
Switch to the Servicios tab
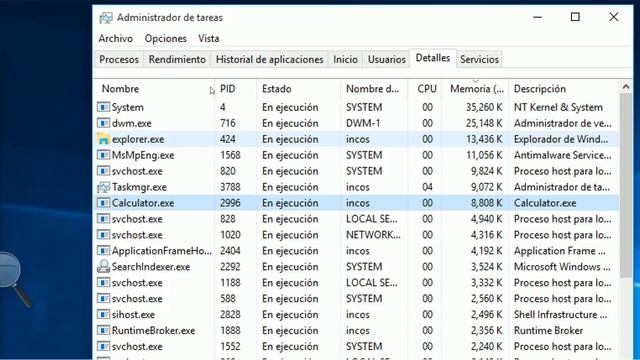pyautogui.click(x=479, y=60)
